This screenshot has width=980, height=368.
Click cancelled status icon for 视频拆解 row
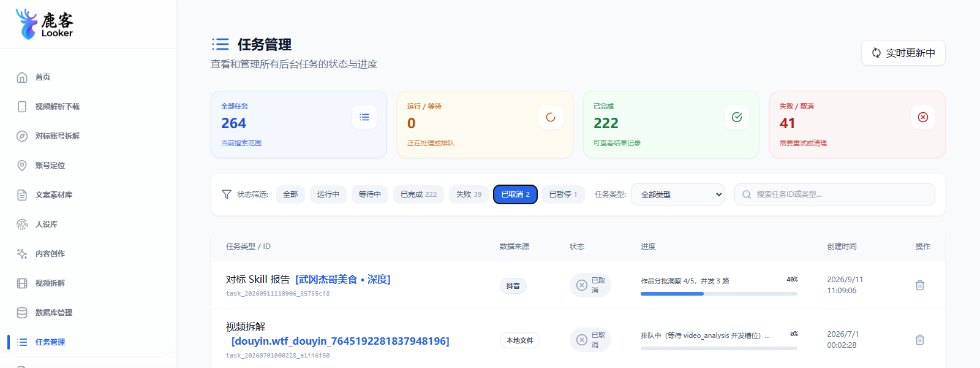582,340
